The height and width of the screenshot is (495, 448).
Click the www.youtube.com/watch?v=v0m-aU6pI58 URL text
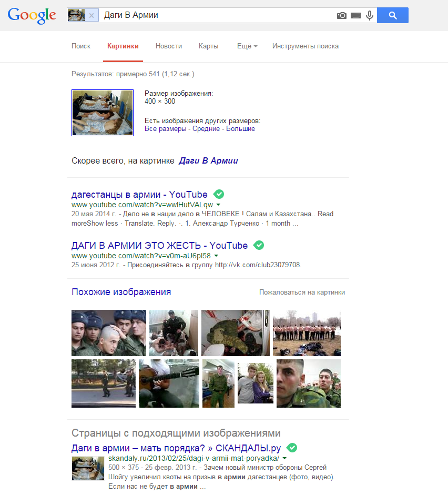pos(141,256)
